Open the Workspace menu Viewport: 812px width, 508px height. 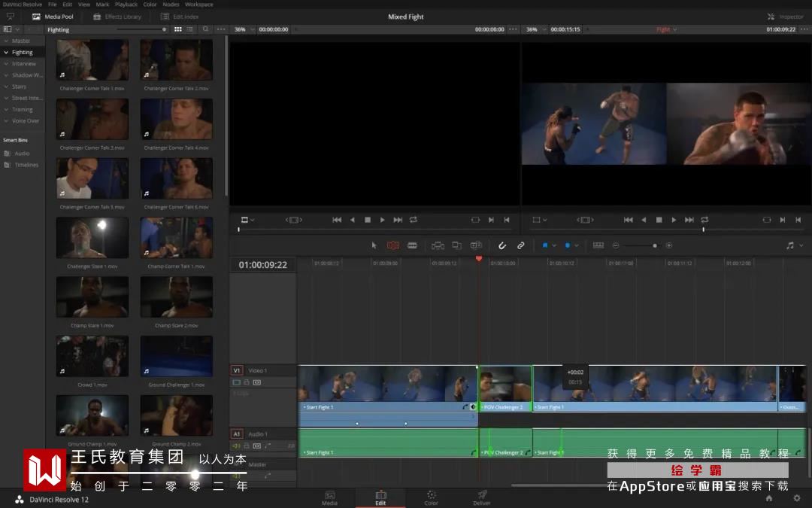198,5
